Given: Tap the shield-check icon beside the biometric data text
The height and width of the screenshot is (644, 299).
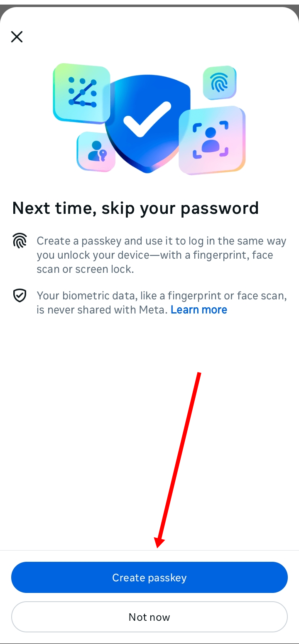Looking at the screenshot, I should click(x=20, y=296).
